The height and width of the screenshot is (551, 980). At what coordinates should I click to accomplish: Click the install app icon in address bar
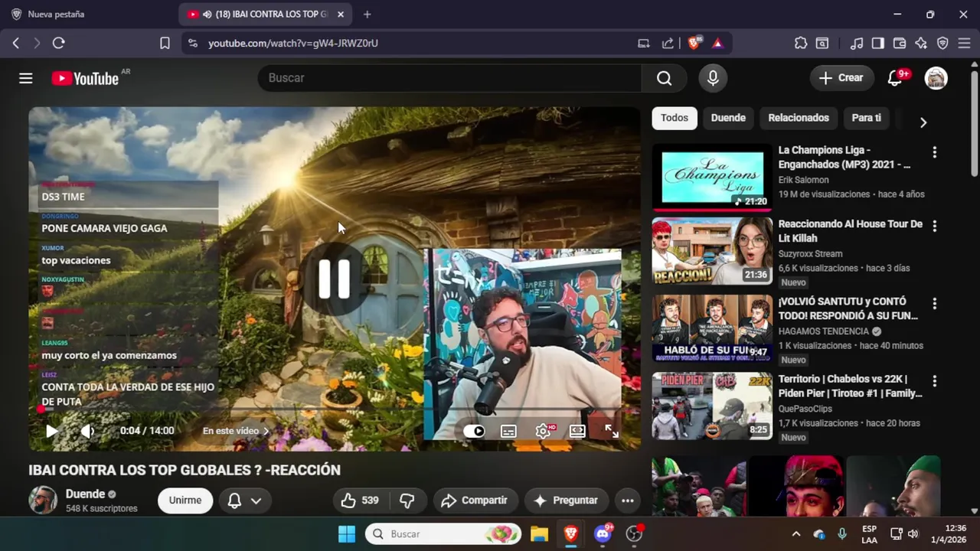pos(644,44)
